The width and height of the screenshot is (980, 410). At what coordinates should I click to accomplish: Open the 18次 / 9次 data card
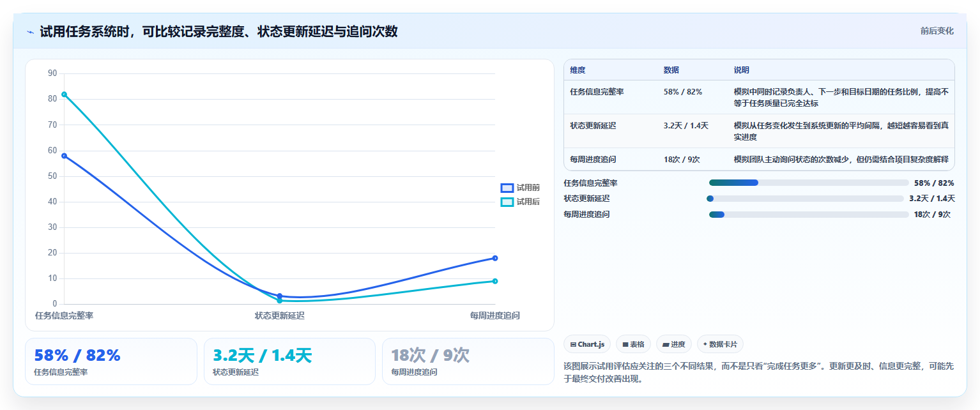[x=468, y=361]
